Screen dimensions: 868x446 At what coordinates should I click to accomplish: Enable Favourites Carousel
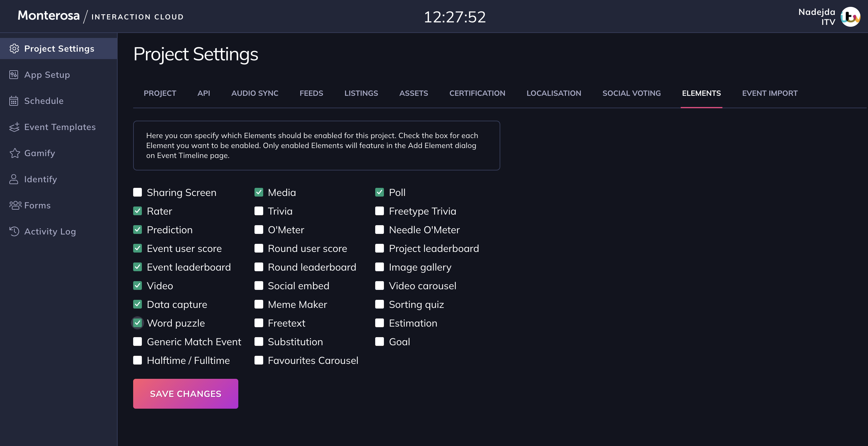tap(259, 360)
